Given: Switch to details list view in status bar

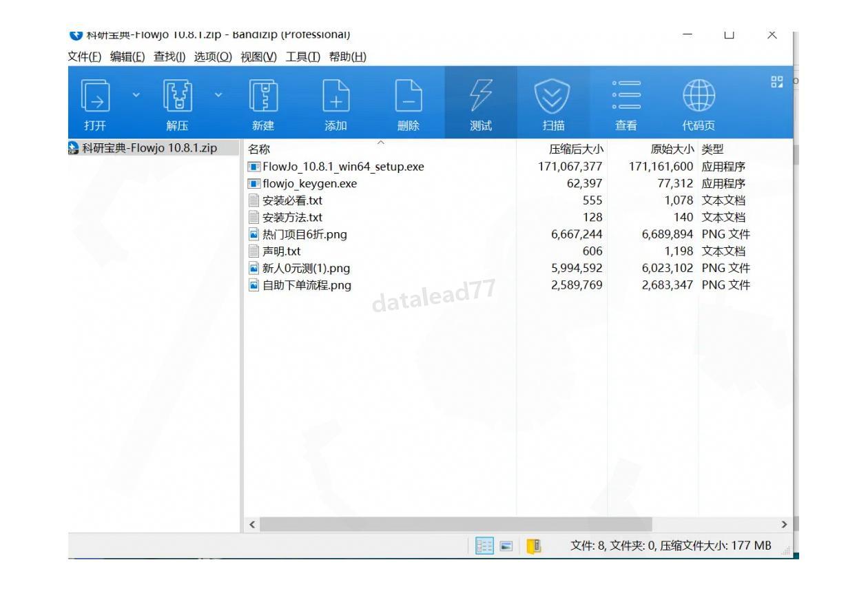Looking at the screenshot, I should coord(485,546).
